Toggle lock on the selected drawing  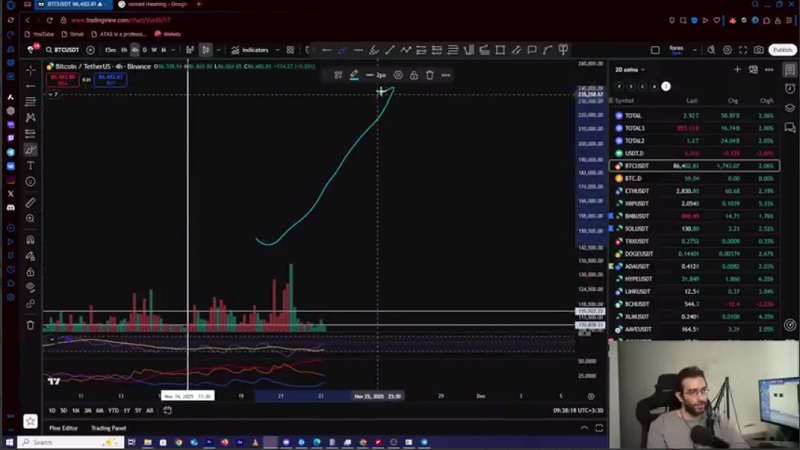pyautogui.click(x=414, y=75)
